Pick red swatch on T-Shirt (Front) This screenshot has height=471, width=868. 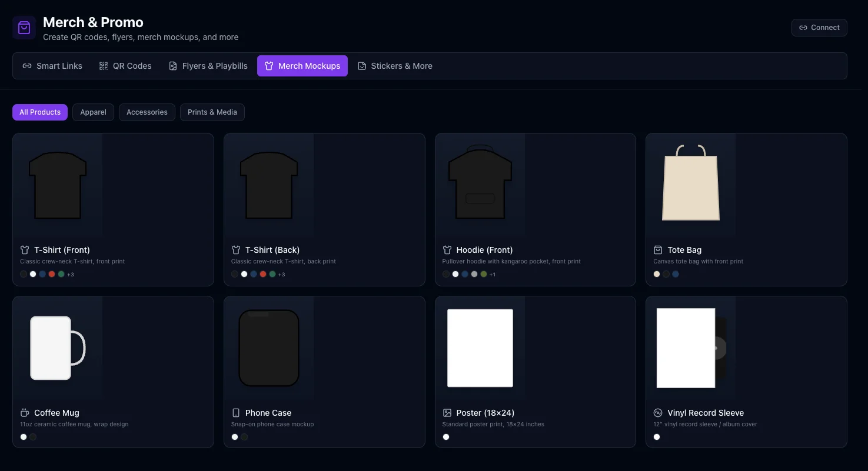coord(52,274)
